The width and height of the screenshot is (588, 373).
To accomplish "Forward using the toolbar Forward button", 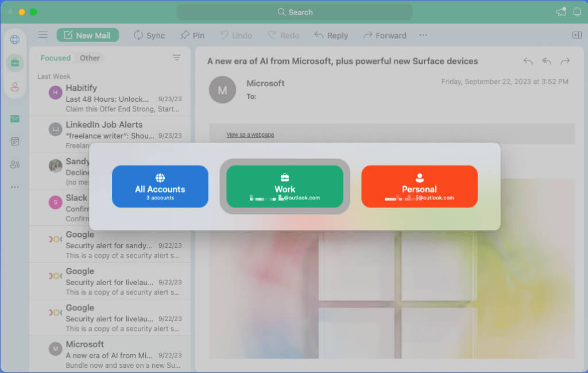I will pos(385,35).
